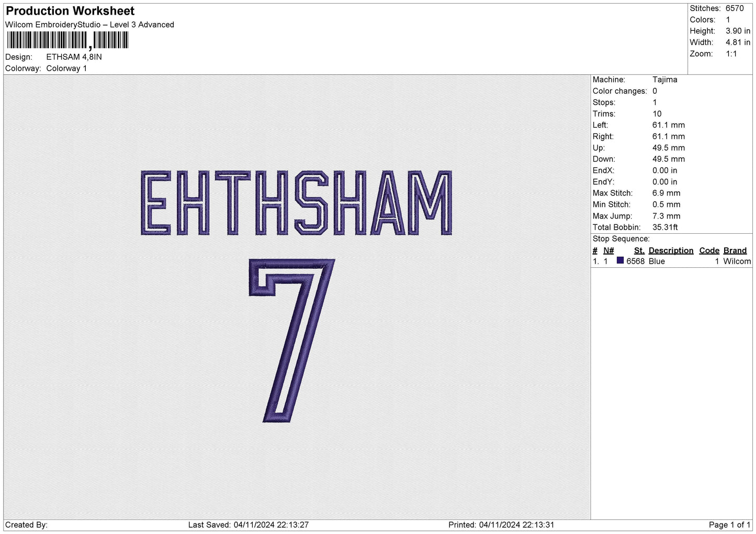Viewport: 756px width, 534px height.
Task: Select the 'Colorway 1' value
Action: [x=66, y=69]
